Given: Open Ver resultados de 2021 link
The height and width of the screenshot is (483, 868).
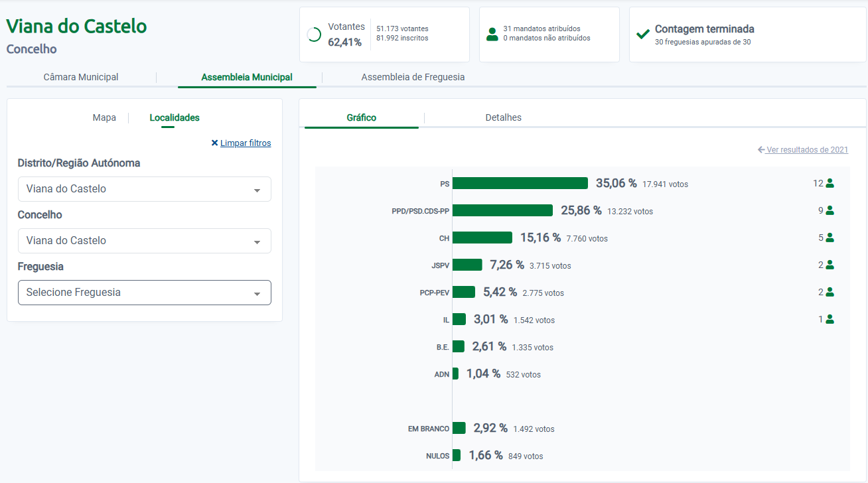Looking at the screenshot, I should 807,150.
